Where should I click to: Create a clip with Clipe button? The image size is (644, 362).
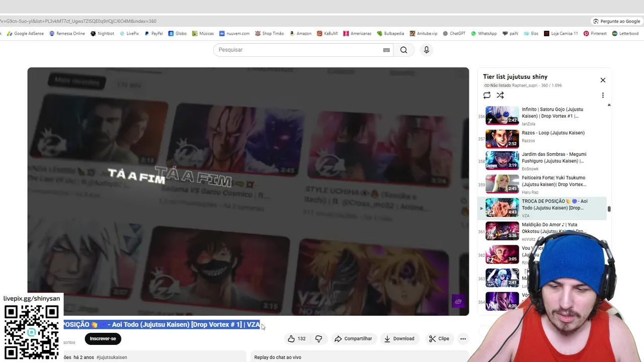click(439, 339)
